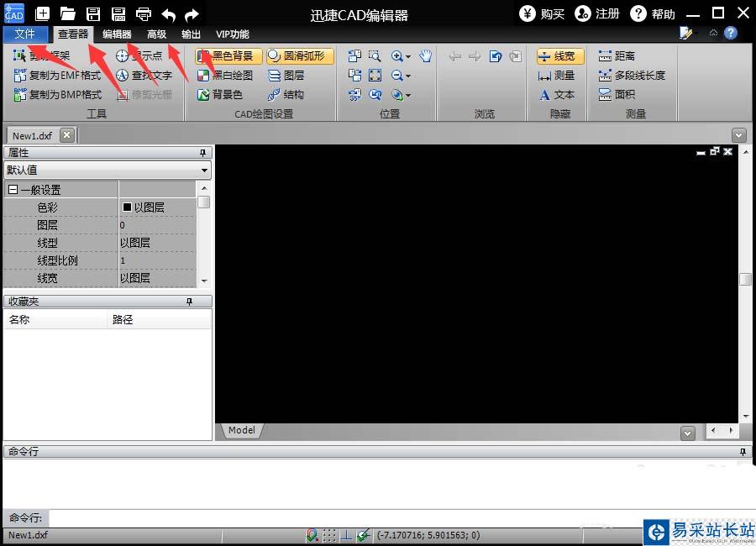Open the layout dropdown beside Model tab
756x546 pixels.
click(688, 433)
